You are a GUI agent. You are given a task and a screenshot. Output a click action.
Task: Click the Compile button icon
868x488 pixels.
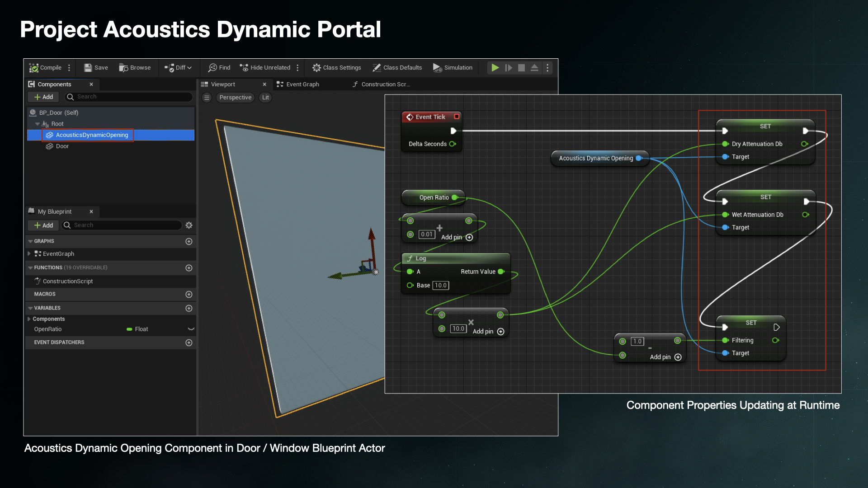(34, 68)
